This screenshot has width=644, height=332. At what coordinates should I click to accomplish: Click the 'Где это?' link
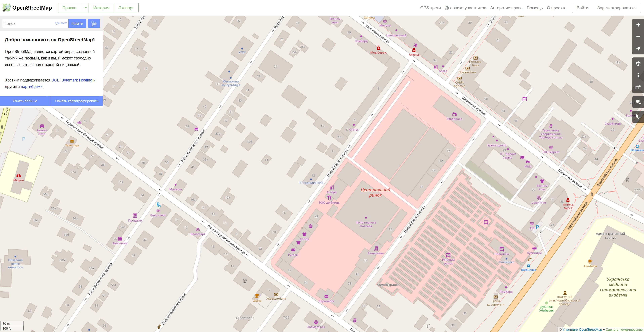61,23
